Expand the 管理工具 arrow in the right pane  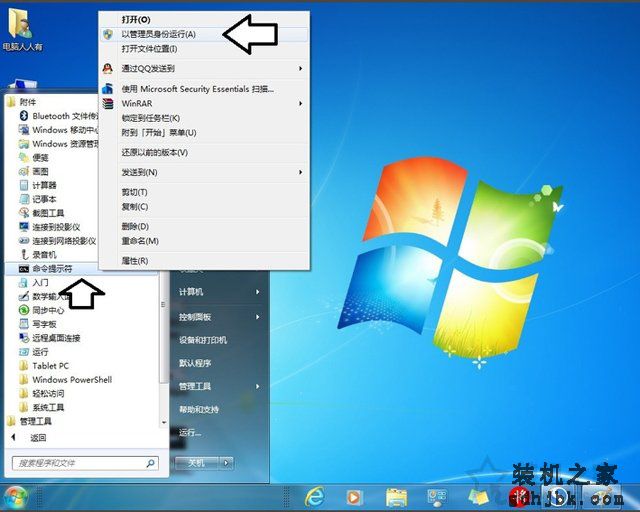(258, 386)
